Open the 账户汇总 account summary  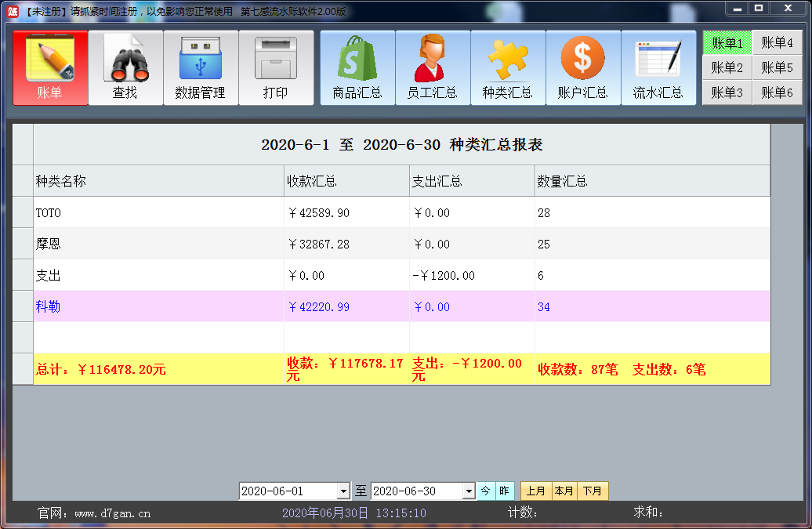pyautogui.click(x=582, y=68)
